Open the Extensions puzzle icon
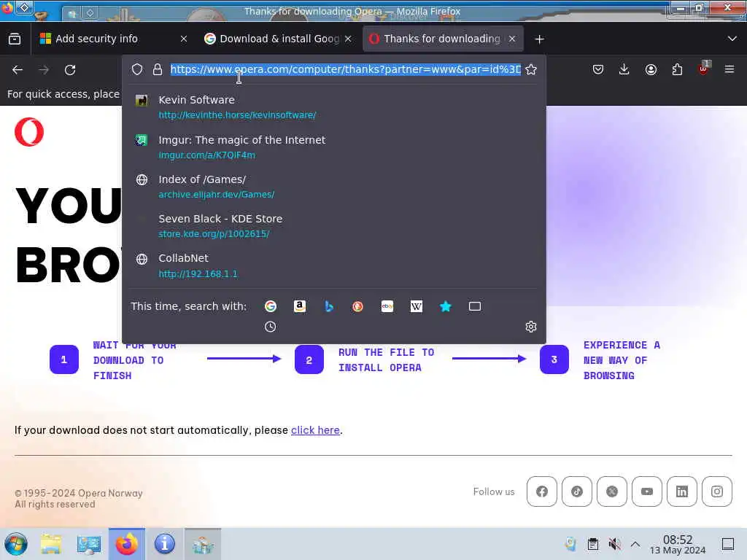Image resolution: width=747 pixels, height=560 pixels. click(x=677, y=69)
